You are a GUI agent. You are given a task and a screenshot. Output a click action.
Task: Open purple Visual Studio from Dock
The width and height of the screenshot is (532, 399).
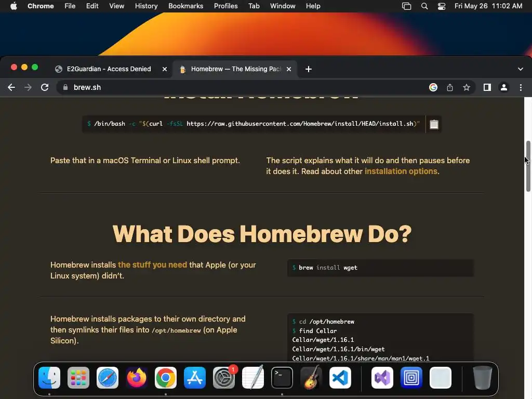point(382,378)
